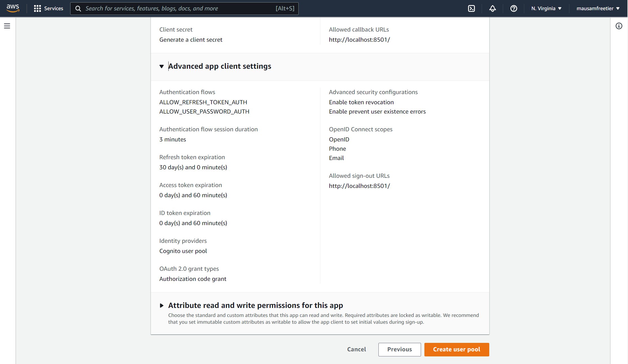
Task: Cancel the user pool creation
Action: click(x=356, y=349)
